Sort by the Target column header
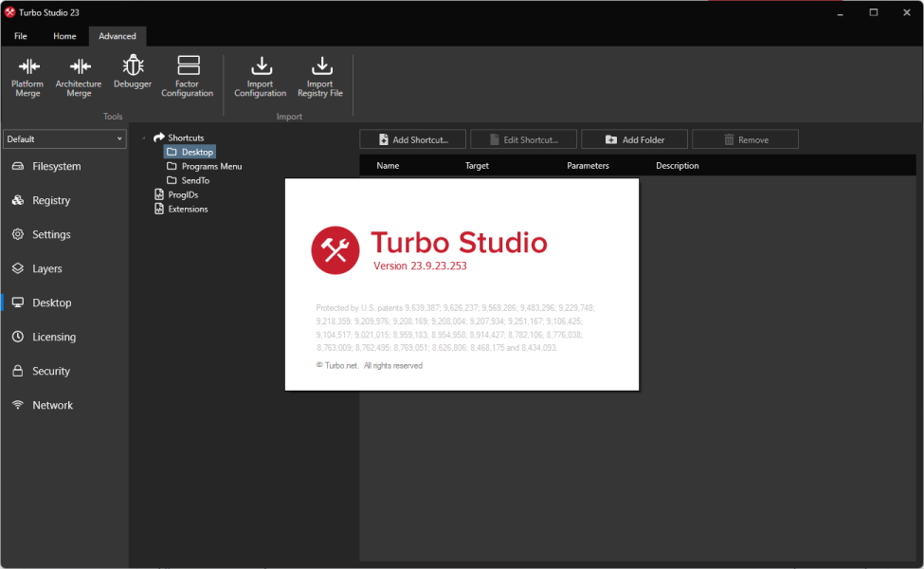 pyautogui.click(x=477, y=166)
